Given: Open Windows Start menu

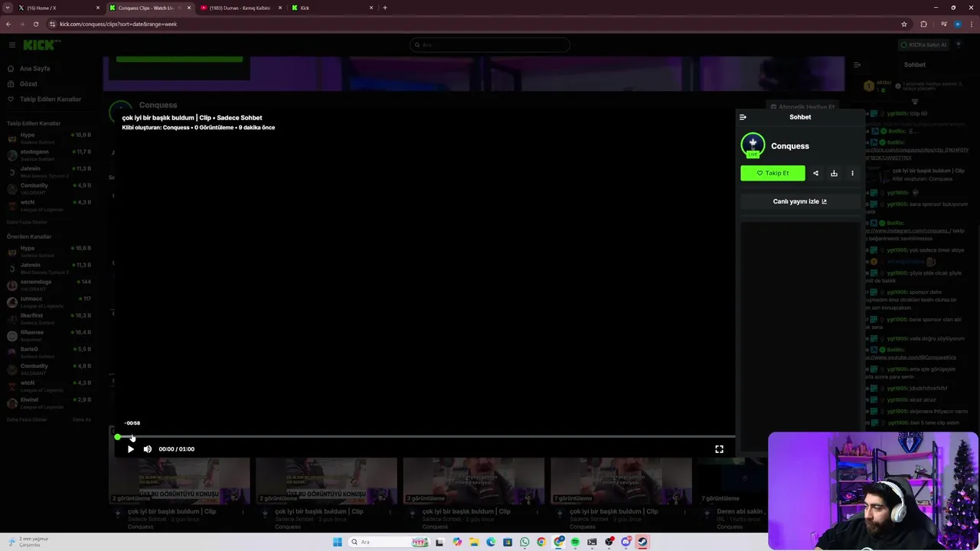Looking at the screenshot, I should point(337,542).
